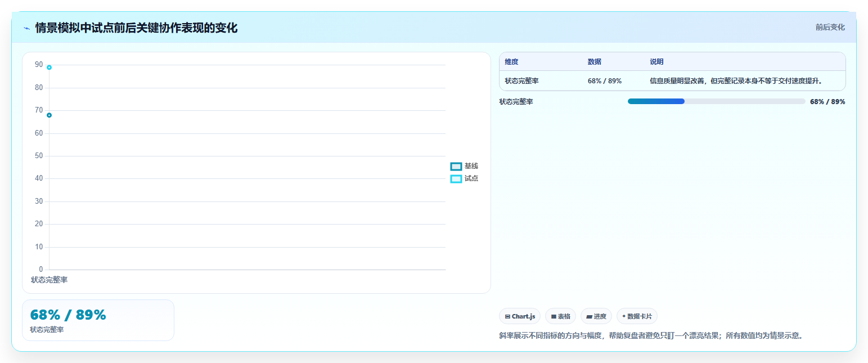The image size is (868, 363).
Task: Toggle the 基线 legend swatch
Action: [456, 167]
